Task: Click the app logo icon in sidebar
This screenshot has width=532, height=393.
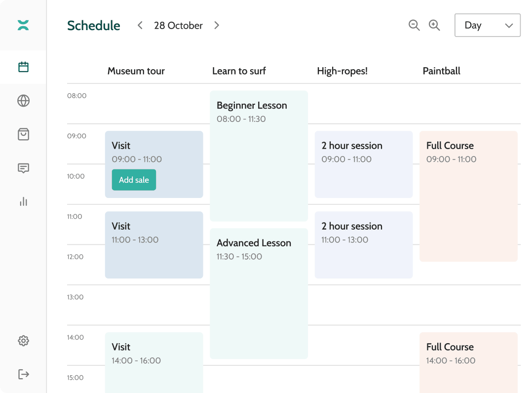Action: click(x=23, y=25)
